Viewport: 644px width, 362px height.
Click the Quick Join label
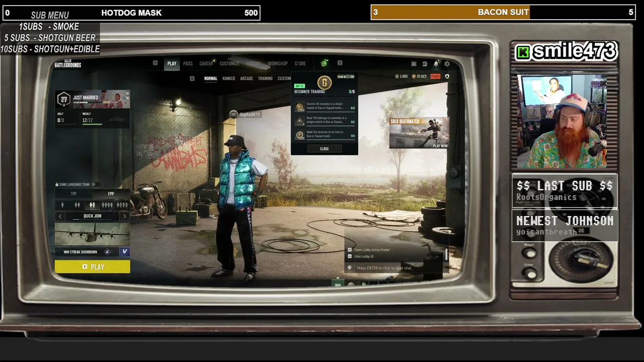coord(93,216)
